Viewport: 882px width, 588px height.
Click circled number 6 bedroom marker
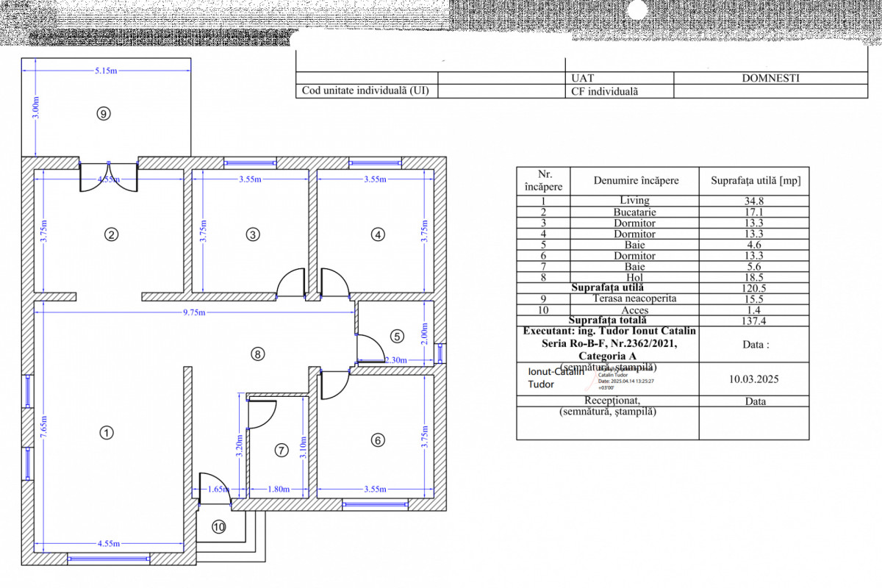(378, 440)
